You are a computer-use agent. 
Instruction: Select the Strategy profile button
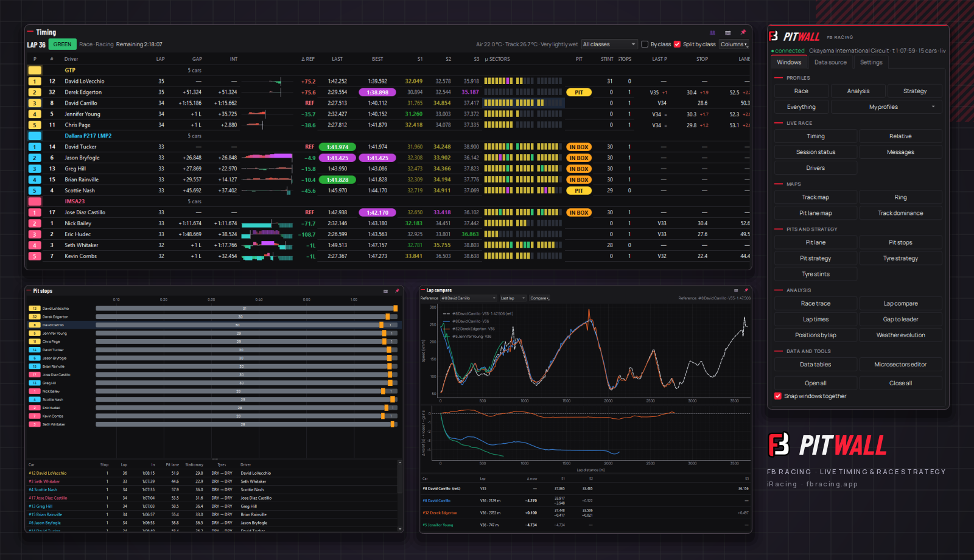click(914, 91)
